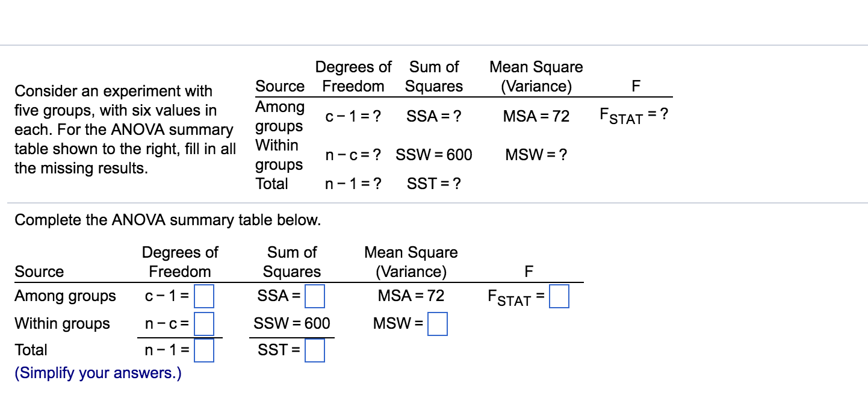Click the MSW answer box
This screenshot has width=868, height=395.
tap(438, 324)
